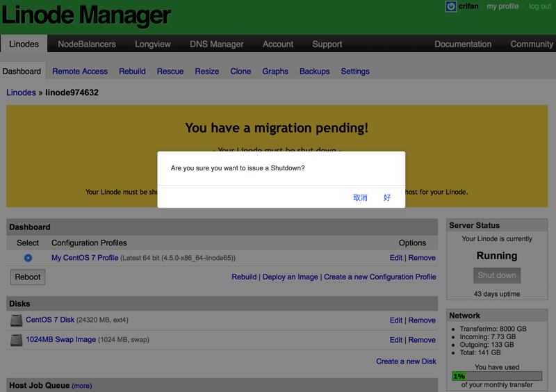Select the My CentOS 7 Profile radio button
Screen dimensions: 556x392
point(28,258)
